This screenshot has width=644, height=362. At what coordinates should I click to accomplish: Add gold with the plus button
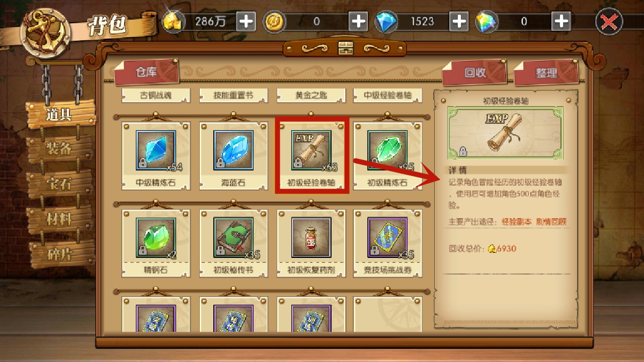[246, 22]
